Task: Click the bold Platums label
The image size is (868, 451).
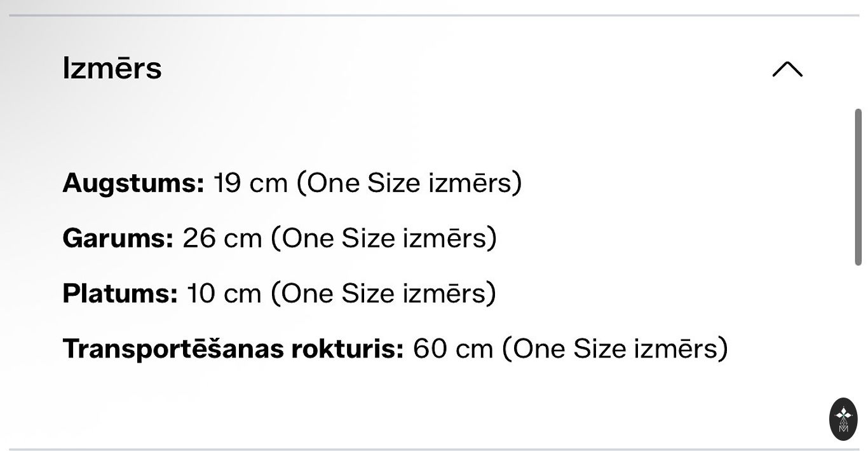Action: (119, 294)
